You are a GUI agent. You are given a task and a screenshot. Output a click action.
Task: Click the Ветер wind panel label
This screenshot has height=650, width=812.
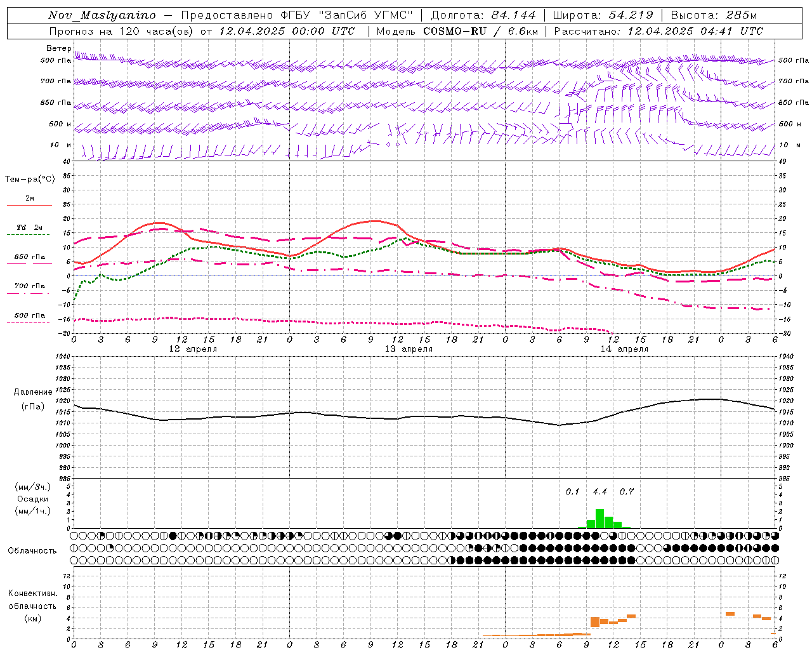(59, 48)
